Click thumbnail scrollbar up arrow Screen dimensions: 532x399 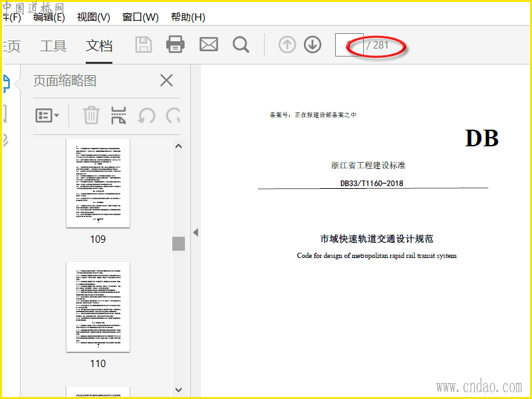tap(178, 146)
